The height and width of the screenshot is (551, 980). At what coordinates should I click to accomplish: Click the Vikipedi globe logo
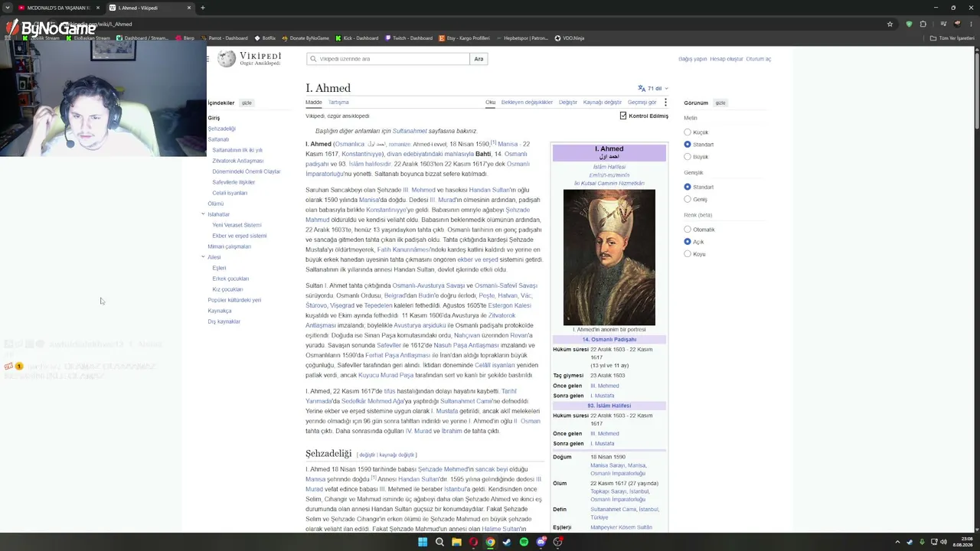[x=227, y=59]
